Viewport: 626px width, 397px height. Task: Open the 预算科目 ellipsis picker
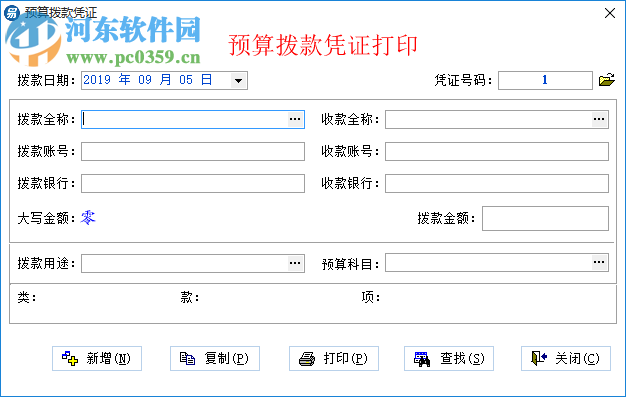pyautogui.click(x=599, y=262)
